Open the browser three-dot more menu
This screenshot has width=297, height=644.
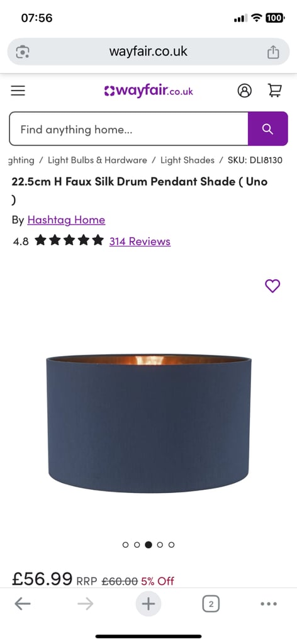pos(269,604)
